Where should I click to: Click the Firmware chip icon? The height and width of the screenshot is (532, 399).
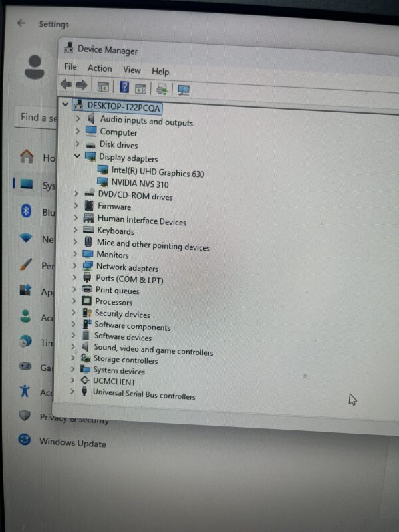(89, 205)
